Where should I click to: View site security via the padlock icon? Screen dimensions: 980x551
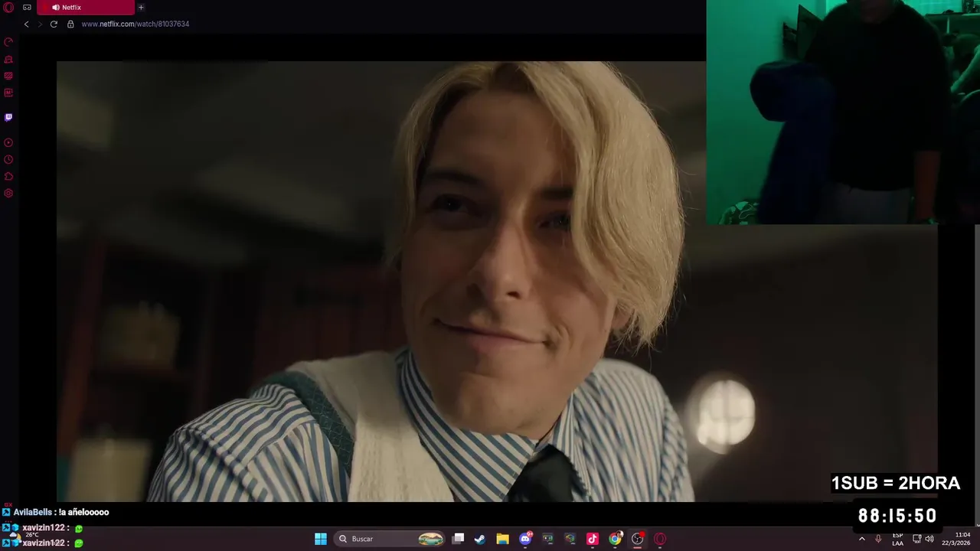pyautogui.click(x=70, y=24)
